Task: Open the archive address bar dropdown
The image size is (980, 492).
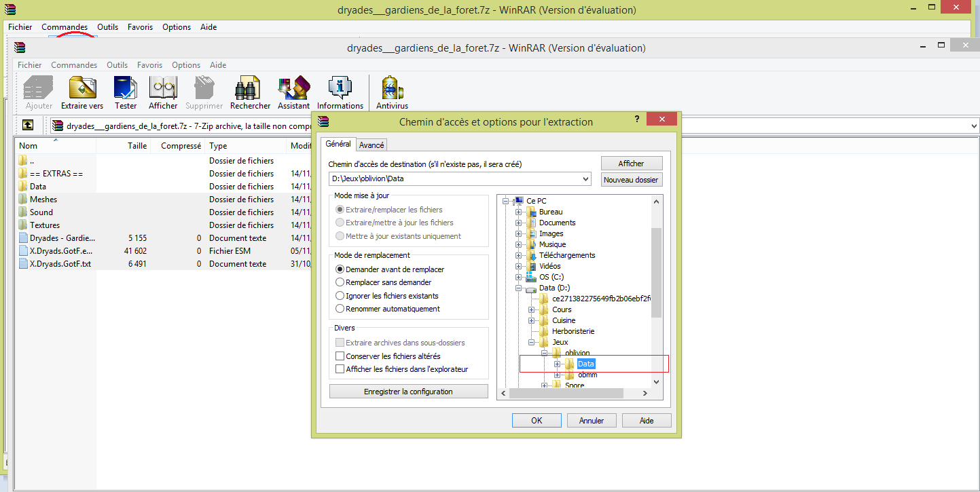Action: [974, 126]
